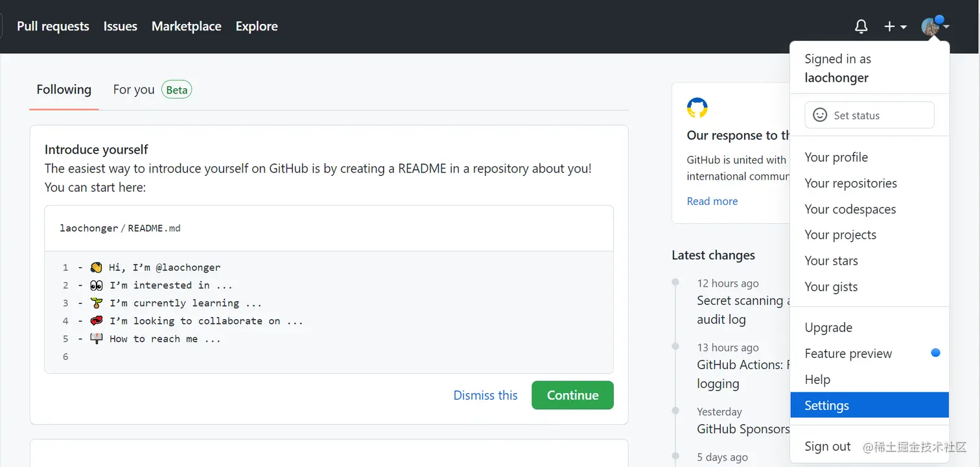Click the Dismiss this link
This screenshot has height=467, width=980.
(485, 395)
